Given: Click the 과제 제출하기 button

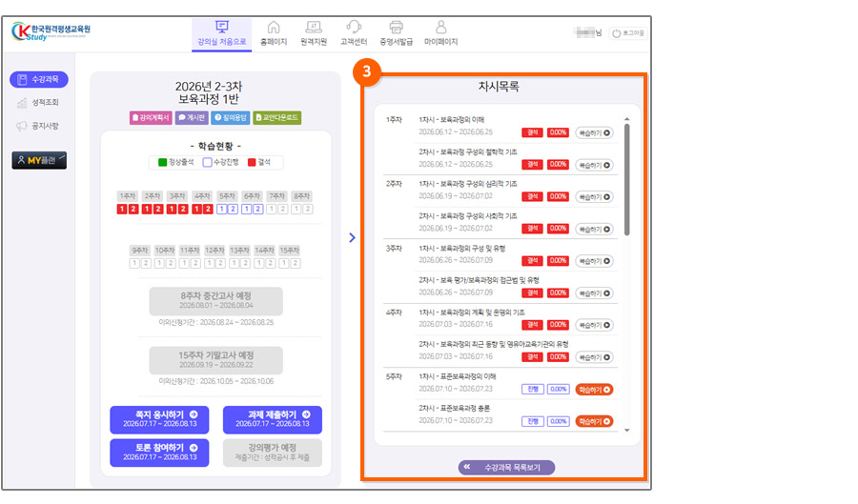Looking at the screenshot, I should coord(273,420).
